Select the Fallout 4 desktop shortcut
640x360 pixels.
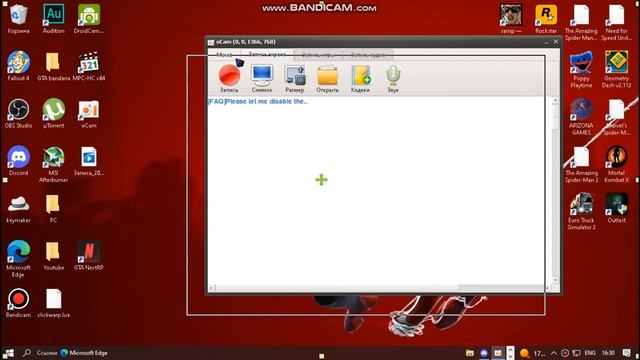[18, 66]
